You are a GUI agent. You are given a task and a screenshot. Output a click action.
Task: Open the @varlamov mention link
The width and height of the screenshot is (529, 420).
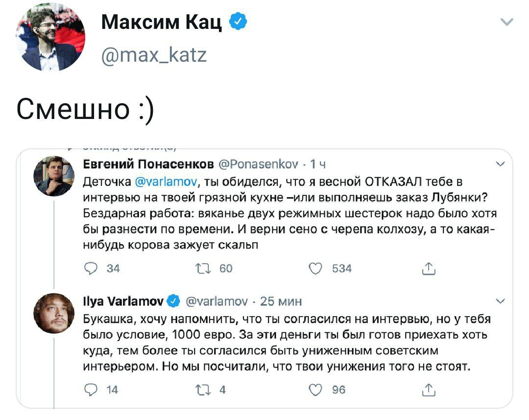coord(166,182)
